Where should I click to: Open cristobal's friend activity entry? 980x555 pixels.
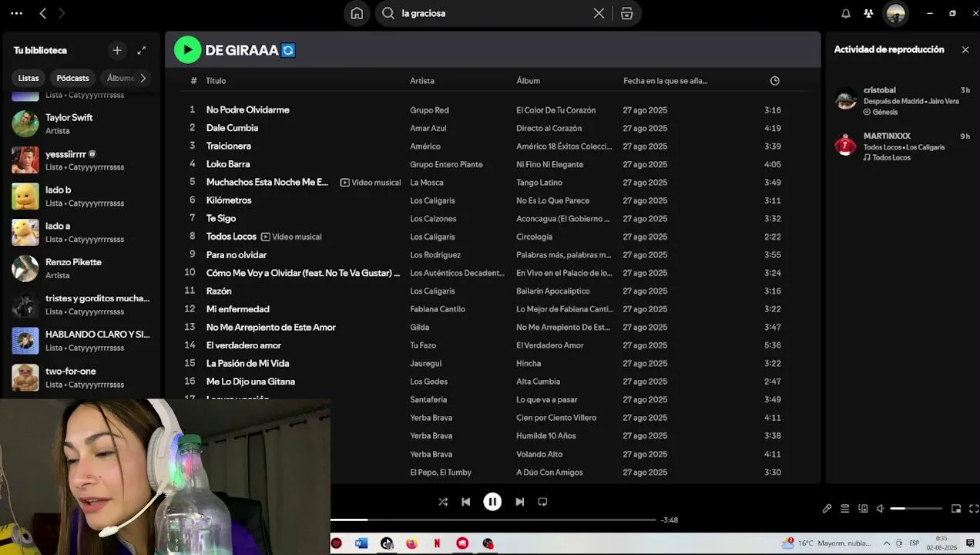click(x=902, y=101)
